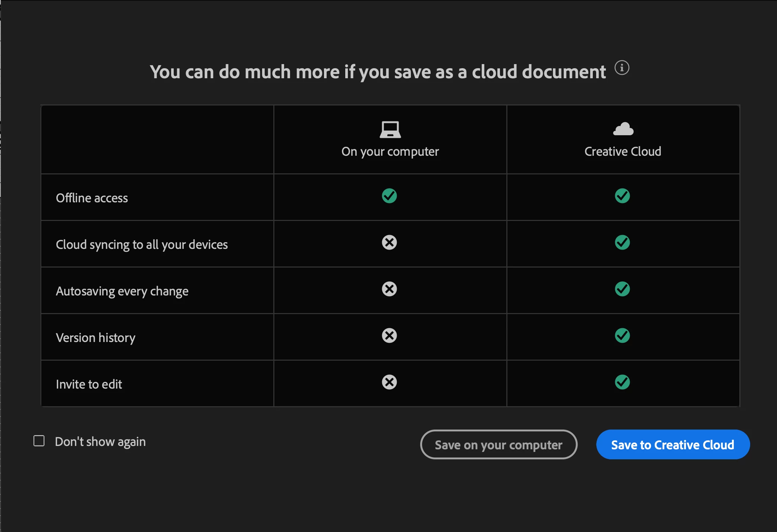
Task: Click the X icon in the Autosaving row
Action: click(x=389, y=289)
